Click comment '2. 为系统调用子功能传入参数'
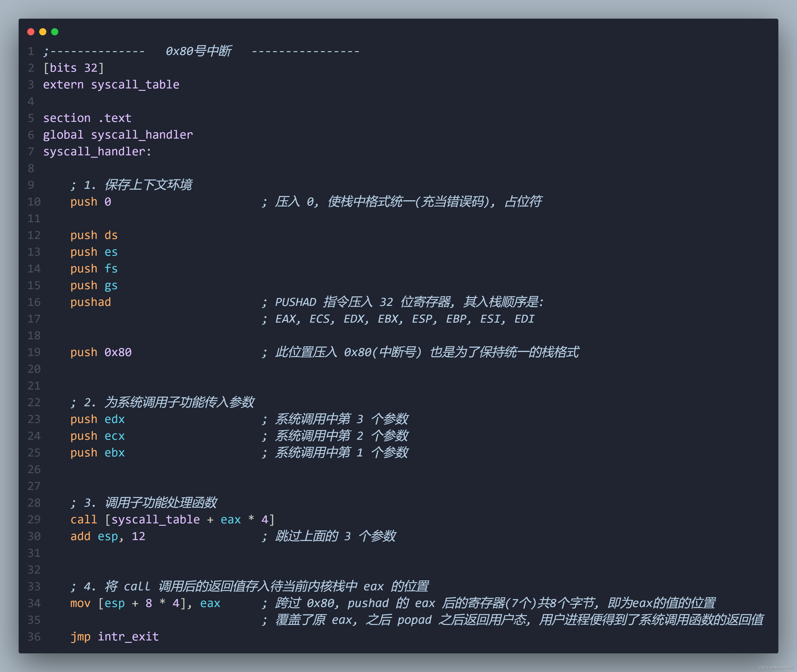 (x=163, y=402)
